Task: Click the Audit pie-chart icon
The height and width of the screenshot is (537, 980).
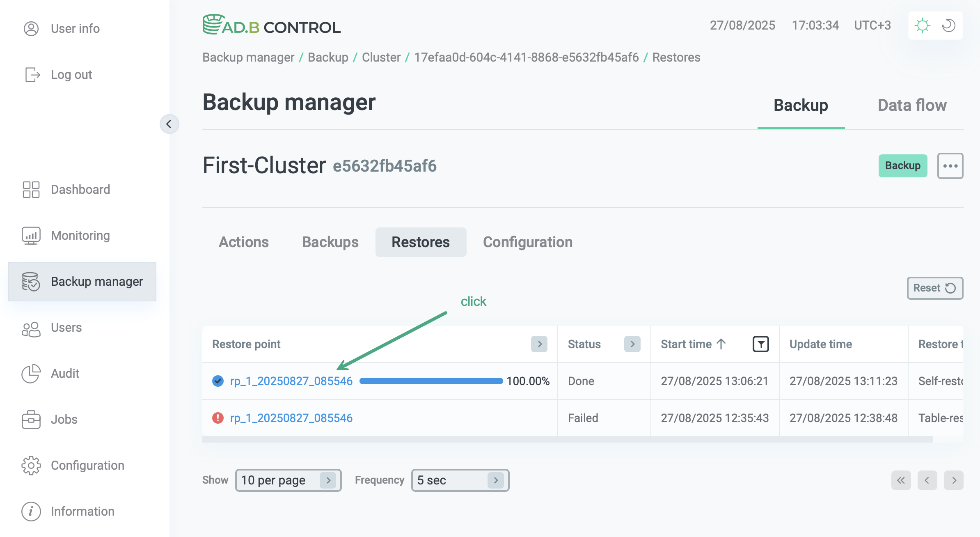Action: pyautogui.click(x=30, y=374)
